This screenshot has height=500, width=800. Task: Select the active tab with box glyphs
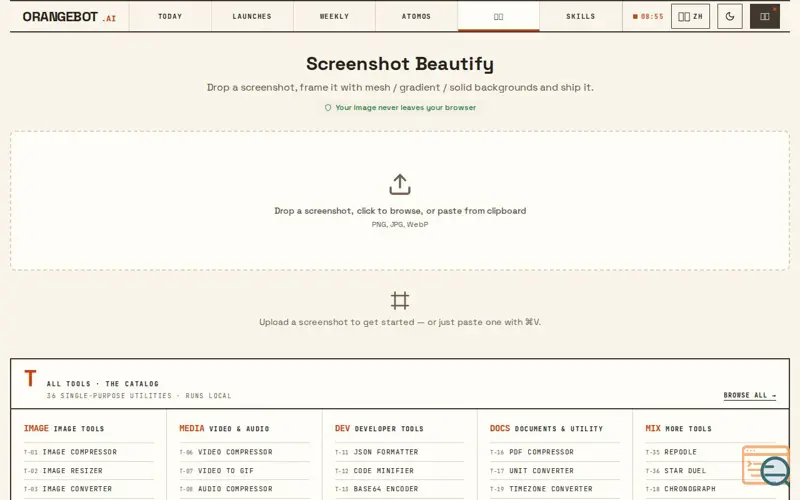[x=498, y=16]
